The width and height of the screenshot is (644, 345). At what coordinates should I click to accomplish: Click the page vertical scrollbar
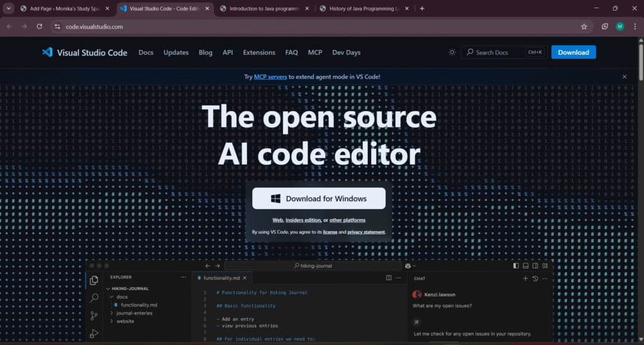(641, 62)
